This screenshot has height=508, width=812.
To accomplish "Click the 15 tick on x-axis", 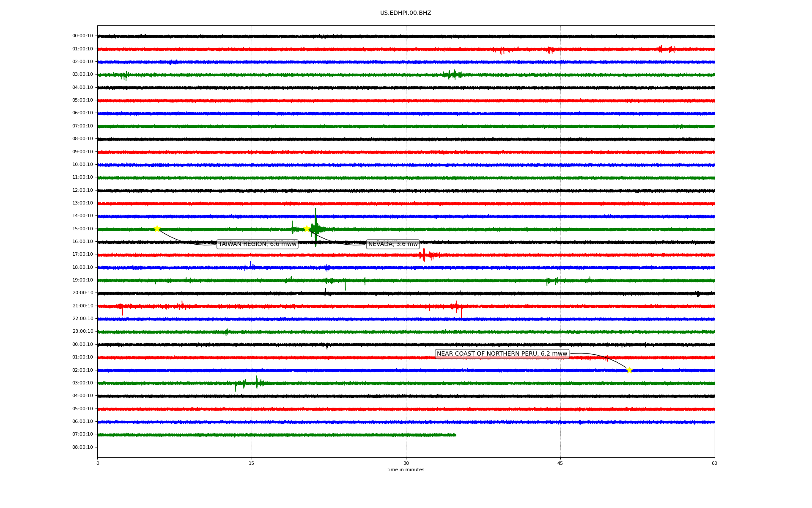I will pos(252,463).
